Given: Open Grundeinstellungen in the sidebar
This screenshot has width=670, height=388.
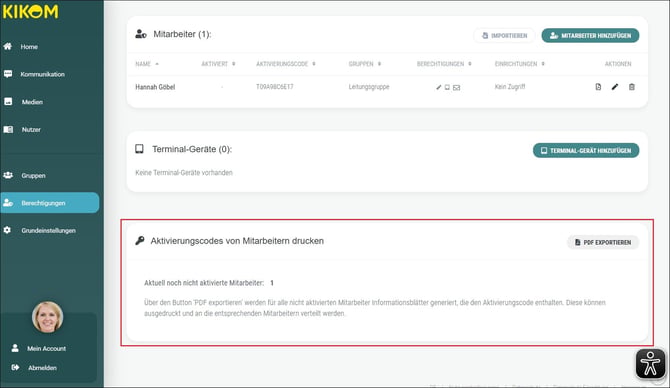Looking at the screenshot, I should (48, 230).
